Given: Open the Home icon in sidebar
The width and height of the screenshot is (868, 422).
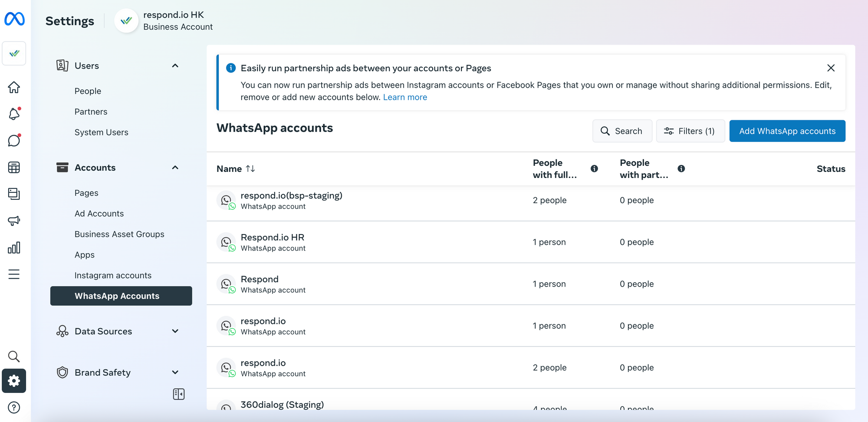Looking at the screenshot, I should [14, 87].
